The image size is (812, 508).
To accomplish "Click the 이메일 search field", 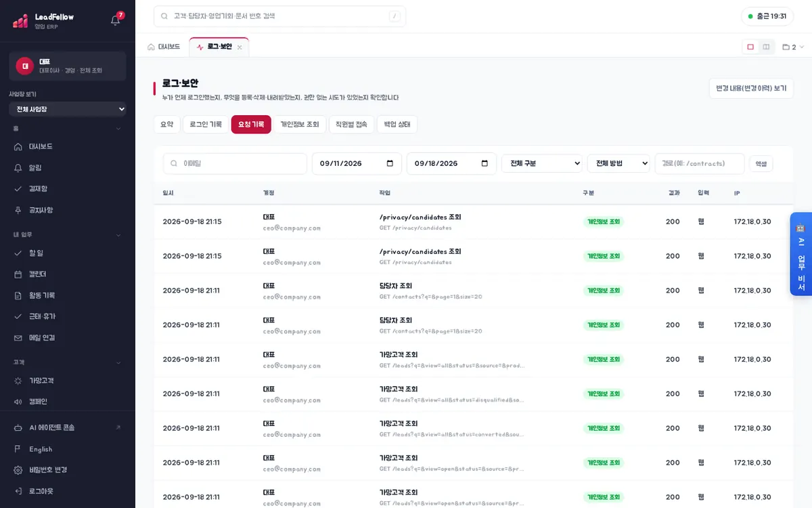I will tap(235, 163).
